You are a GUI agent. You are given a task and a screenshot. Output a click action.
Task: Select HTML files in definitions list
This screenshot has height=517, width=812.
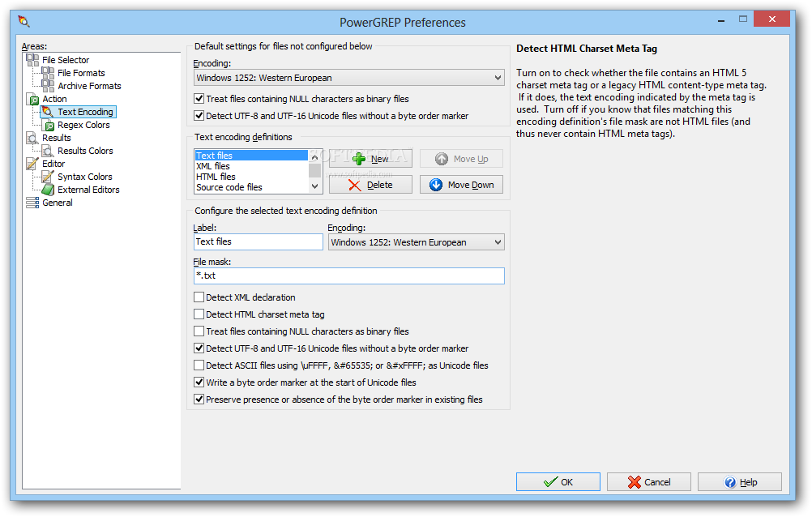251,177
